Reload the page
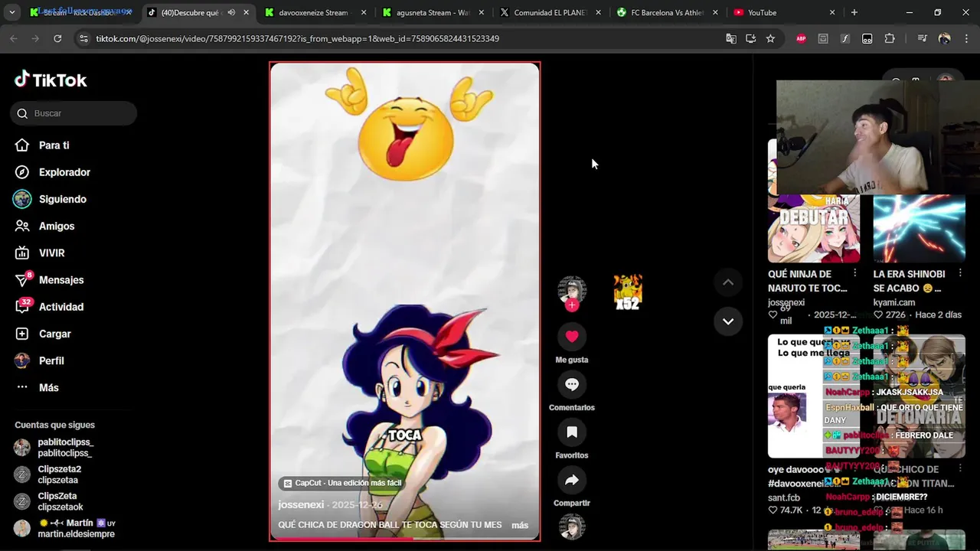Screen dimensions: 980x551 [57, 38]
